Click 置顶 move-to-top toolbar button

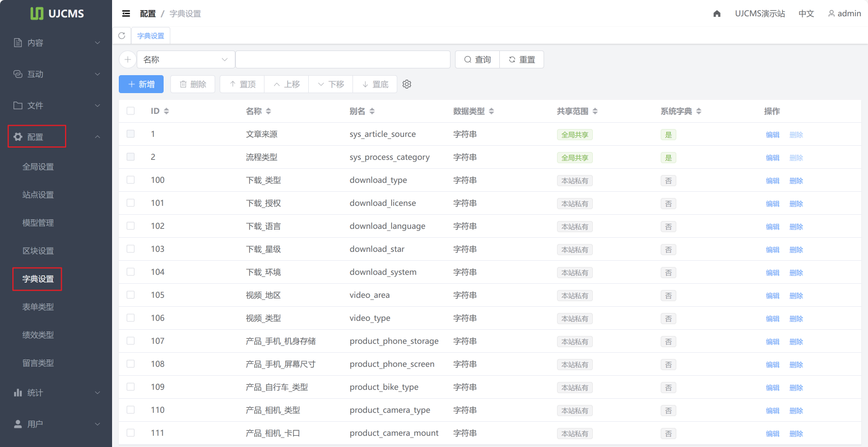(242, 84)
